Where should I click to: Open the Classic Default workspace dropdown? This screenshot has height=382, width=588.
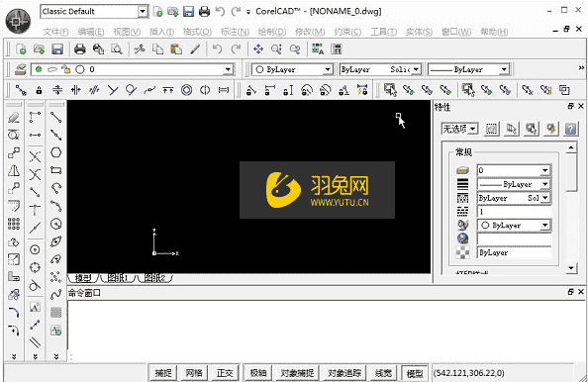tap(94, 12)
